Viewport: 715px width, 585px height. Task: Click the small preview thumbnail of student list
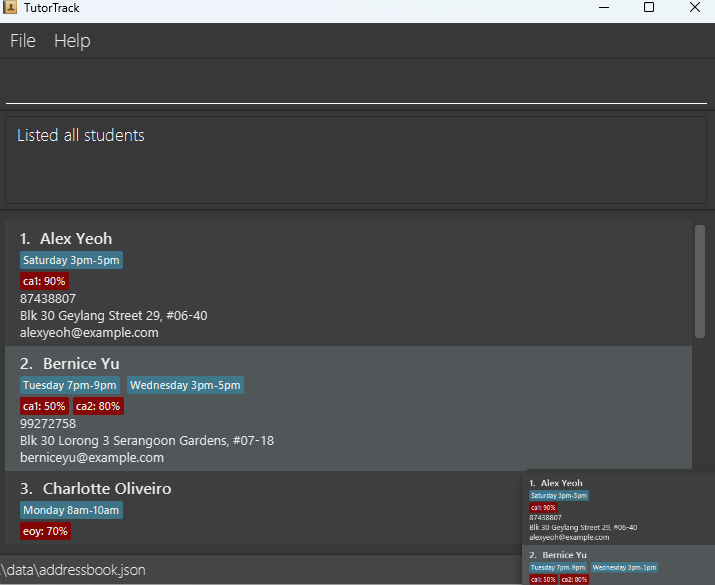click(618, 529)
